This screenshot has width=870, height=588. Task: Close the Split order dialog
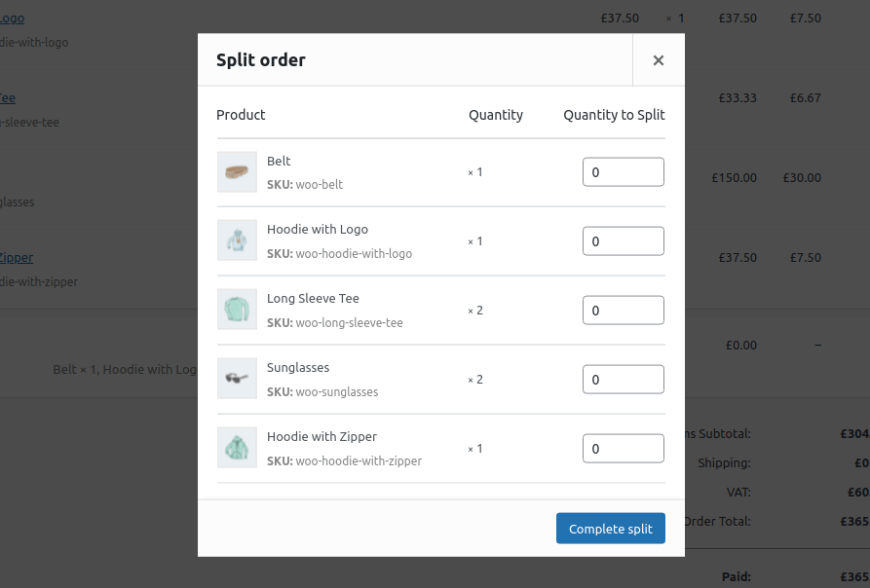[658, 59]
